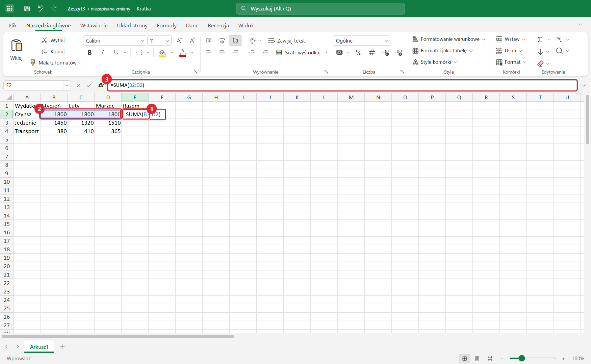Screen dimensions: 591x364
Task: Click the zoom slider handle
Action: (522, 358)
